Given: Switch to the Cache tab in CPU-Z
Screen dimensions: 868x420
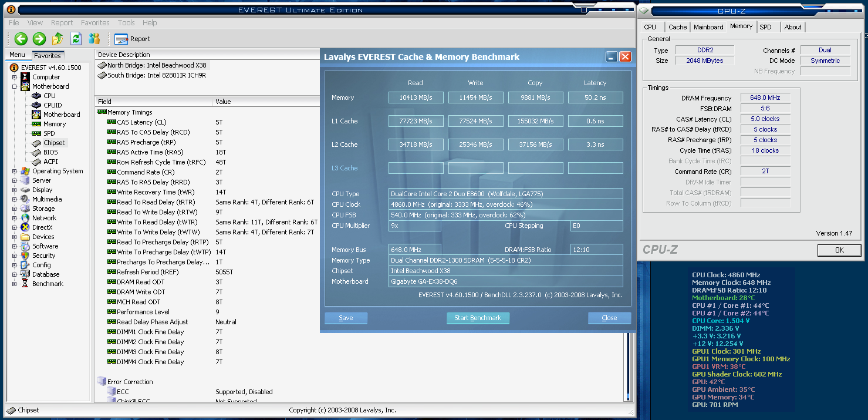Looking at the screenshot, I should pyautogui.click(x=677, y=27).
